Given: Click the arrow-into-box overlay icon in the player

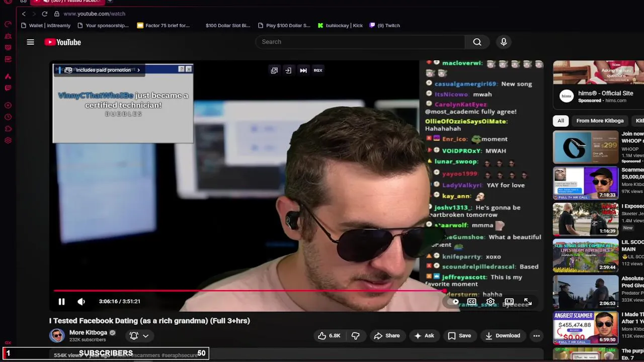Looking at the screenshot, I should click(288, 70).
